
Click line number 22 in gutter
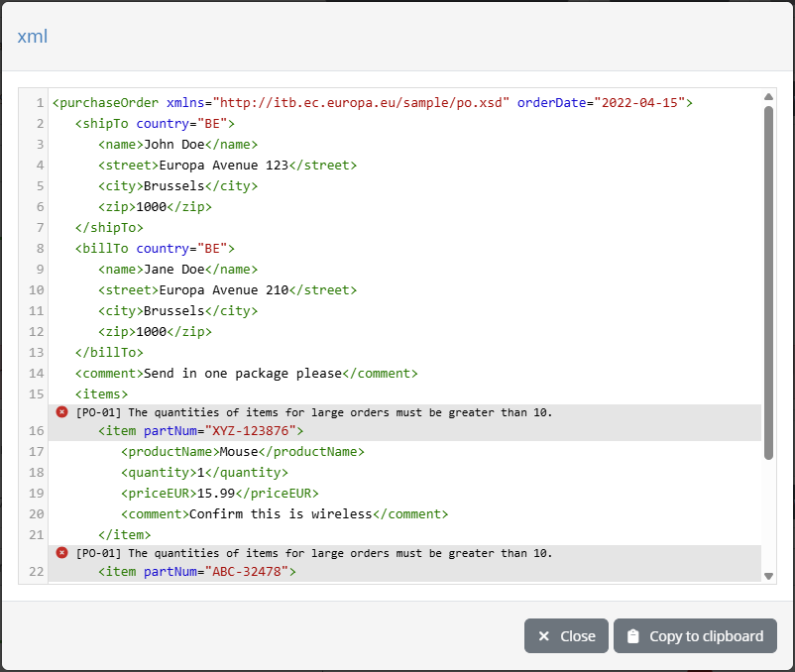(x=36, y=572)
